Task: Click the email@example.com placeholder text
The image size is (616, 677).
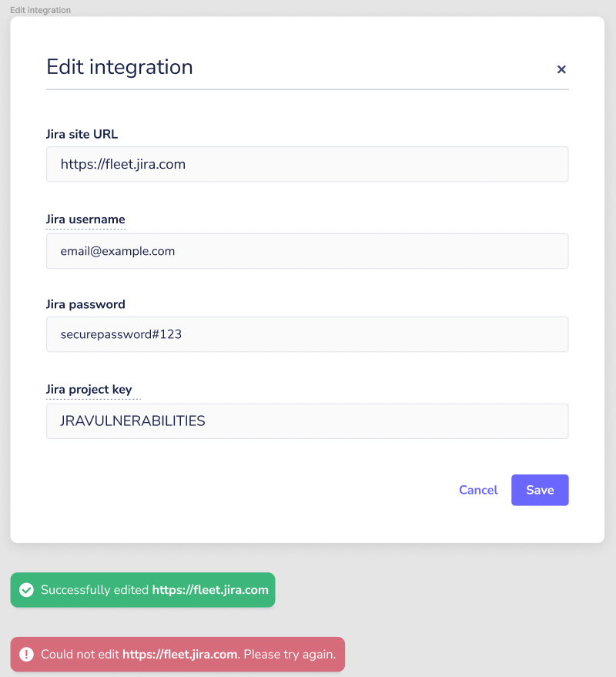Action: [117, 251]
